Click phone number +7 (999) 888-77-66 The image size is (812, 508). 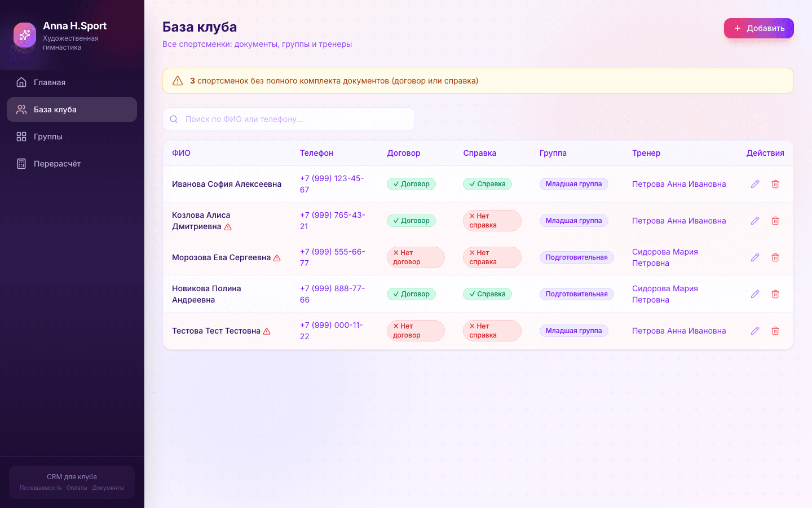pyautogui.click(x=332, y=294)
